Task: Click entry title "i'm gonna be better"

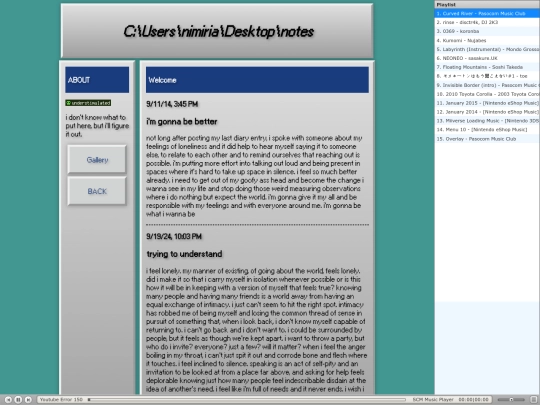Action: pyautogui.click(x=181, y=122)
